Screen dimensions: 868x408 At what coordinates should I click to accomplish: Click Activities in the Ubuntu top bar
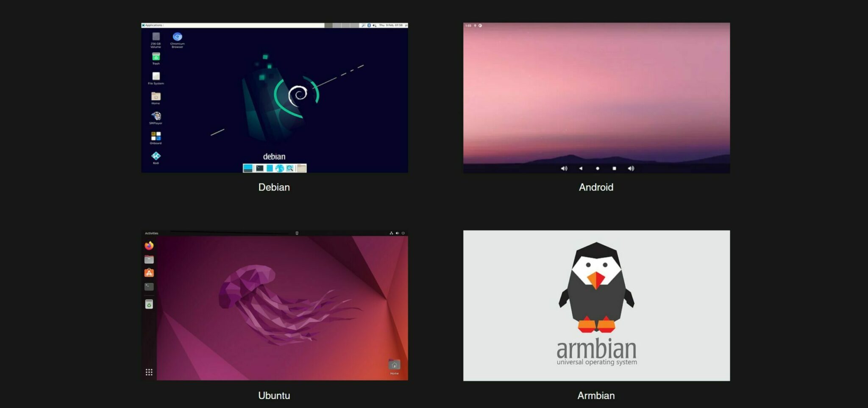tap(151, 233)
